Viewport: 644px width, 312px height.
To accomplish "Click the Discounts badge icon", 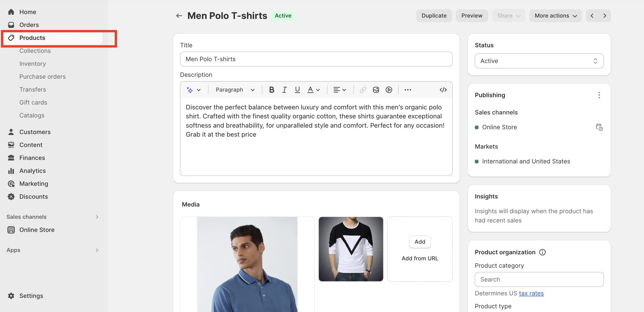I will 11,197.
